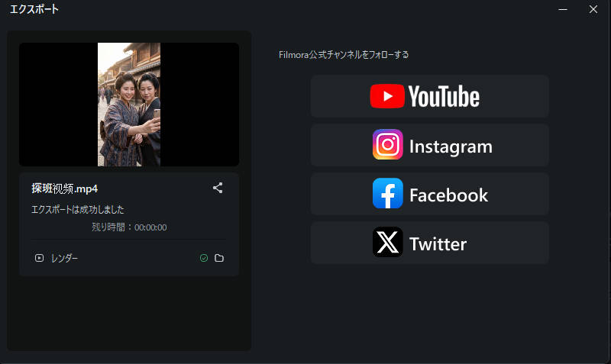Click the exported video preview thumbnail

pyautogui.click(x=129, y=105)
